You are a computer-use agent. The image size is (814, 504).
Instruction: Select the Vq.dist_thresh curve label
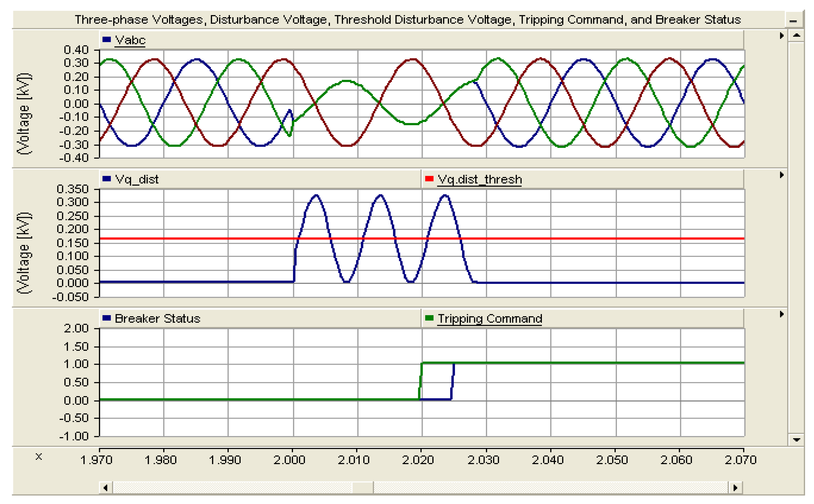click(479, 180)
